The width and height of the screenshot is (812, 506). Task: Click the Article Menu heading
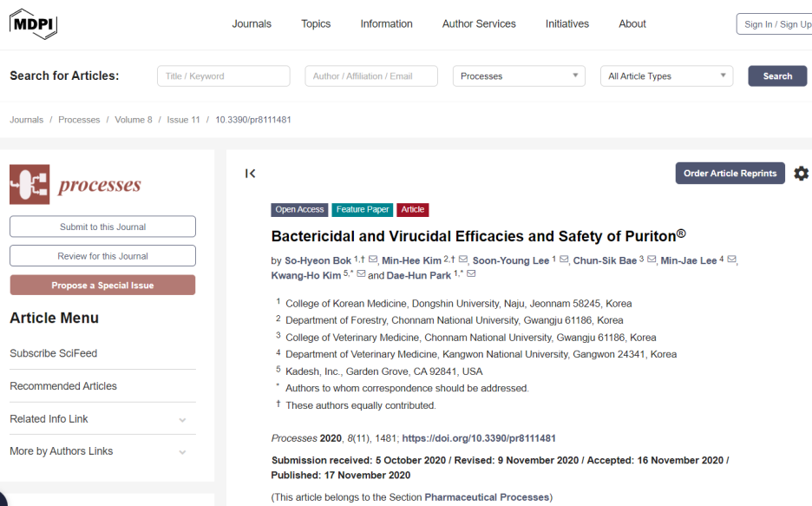pos(54,318)
